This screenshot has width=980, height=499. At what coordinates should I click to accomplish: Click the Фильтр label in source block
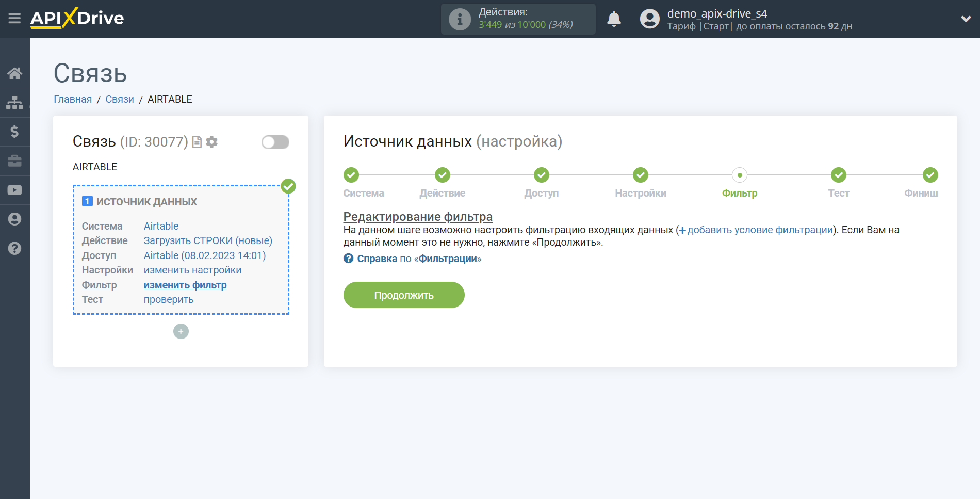pyautogui.click(x=99, y=285)
